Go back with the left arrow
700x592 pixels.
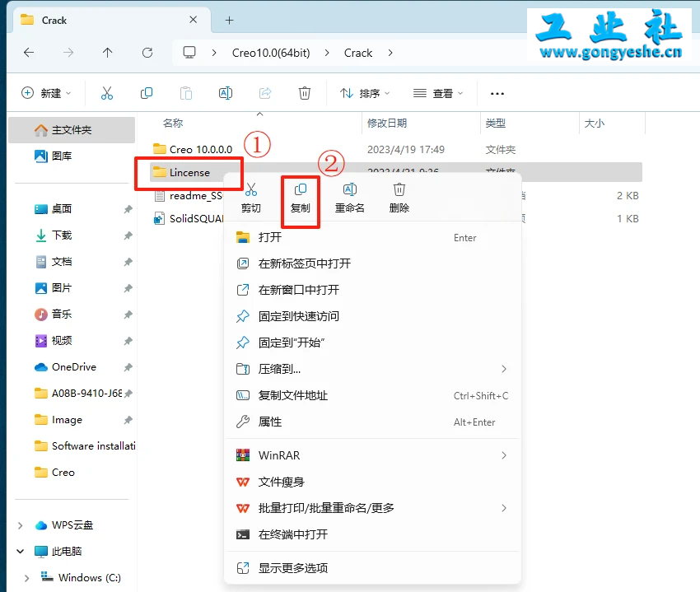pyautogui.click(x=29, y=53)
